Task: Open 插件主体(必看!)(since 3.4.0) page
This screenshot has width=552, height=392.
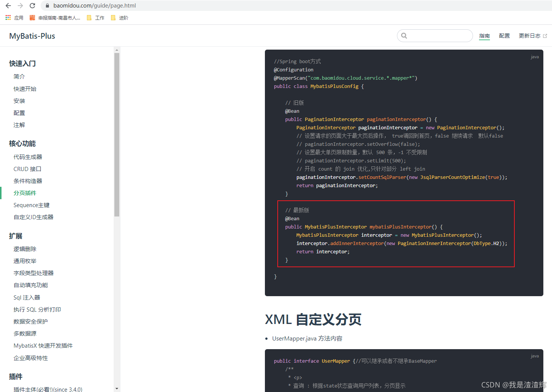Action: pyautogui.click(x=48, y=389)
